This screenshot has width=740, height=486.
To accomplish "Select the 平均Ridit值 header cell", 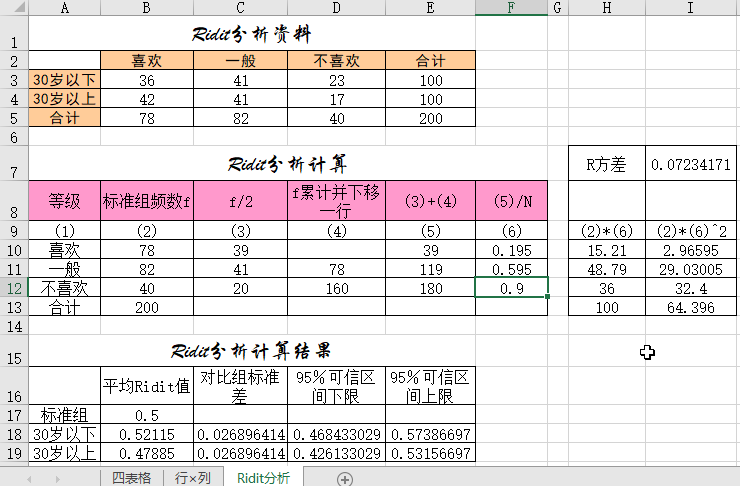I will coord(147,385).
